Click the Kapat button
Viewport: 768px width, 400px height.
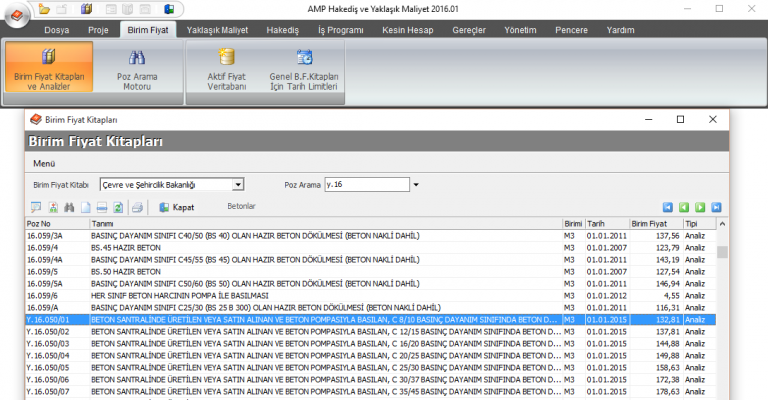pyautogui.click(x=176, y=207)
